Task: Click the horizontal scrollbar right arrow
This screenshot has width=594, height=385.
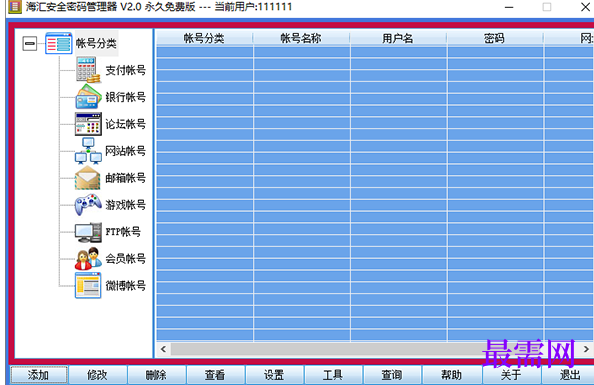Action: click(586, 349)
